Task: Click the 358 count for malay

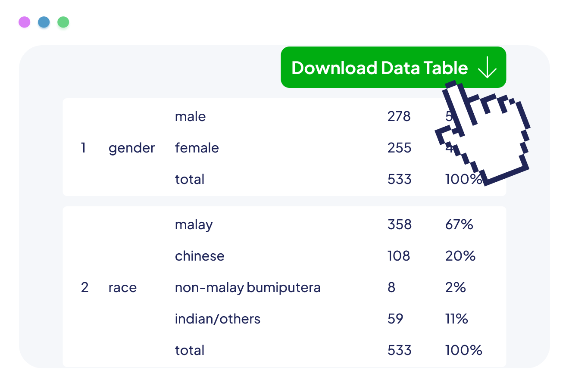Action: tap(399, 225)
